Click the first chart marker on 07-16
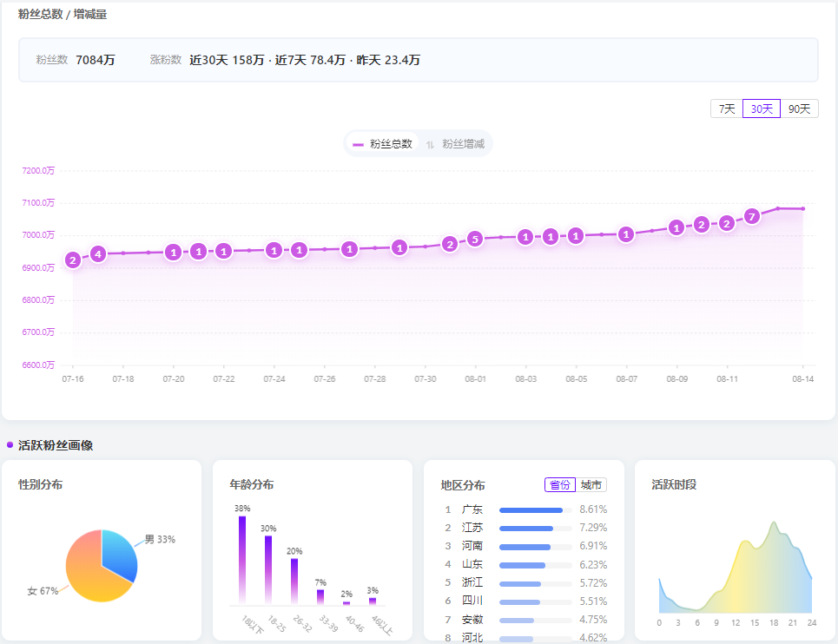The width and height of the screenshot is (838, 644). (73, 260)
